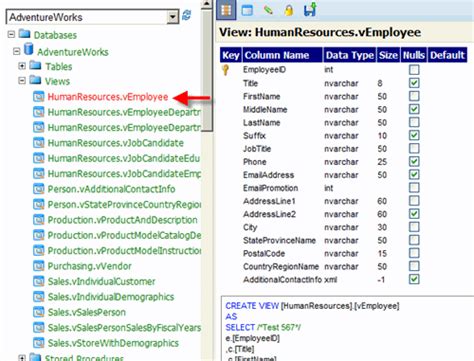Screen dimensions: 474x361
Task: Click view icon for HumanResources.vEmployee
Action: point(39,97)
